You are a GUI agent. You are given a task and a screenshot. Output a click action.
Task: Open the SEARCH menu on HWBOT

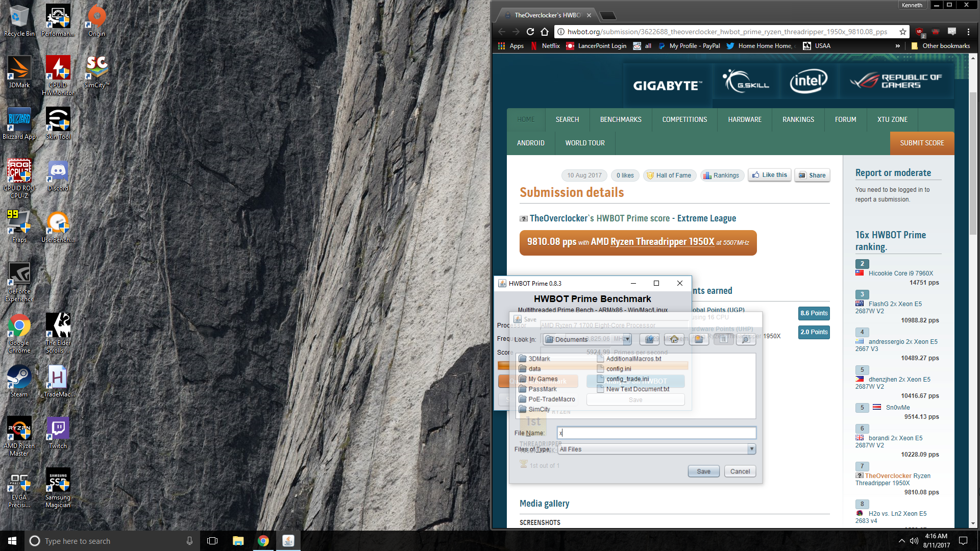click(x=567, y=119)
